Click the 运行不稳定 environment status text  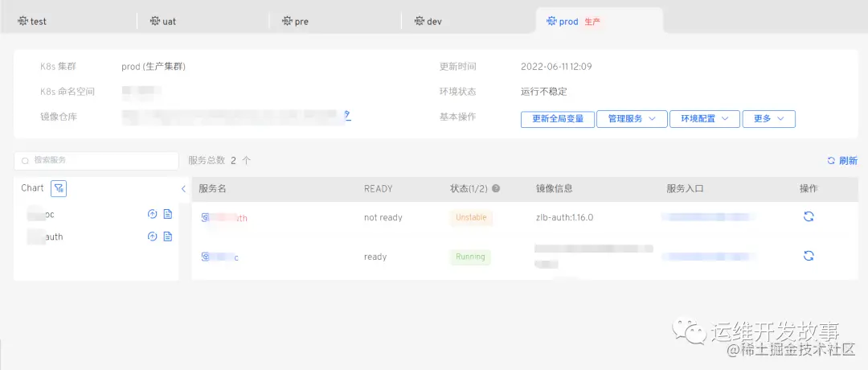click(543, 92)
